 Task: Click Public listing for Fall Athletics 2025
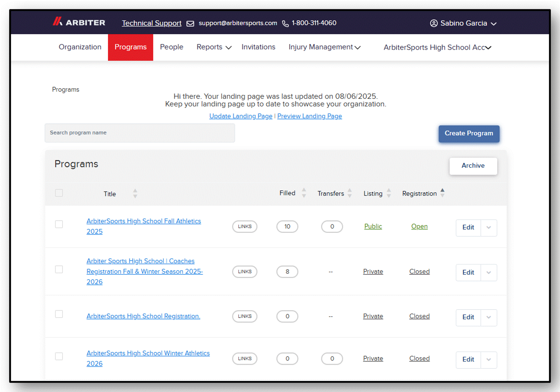tap(373, 226)
